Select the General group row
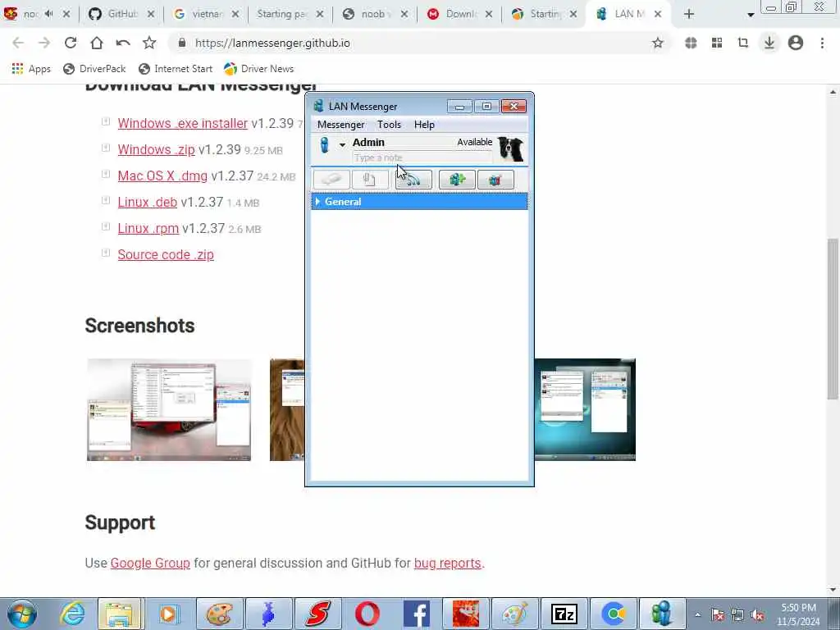Image resolution: width=840 pixels, height=630 pixels. pyautogui.click(x=419, y=202)
